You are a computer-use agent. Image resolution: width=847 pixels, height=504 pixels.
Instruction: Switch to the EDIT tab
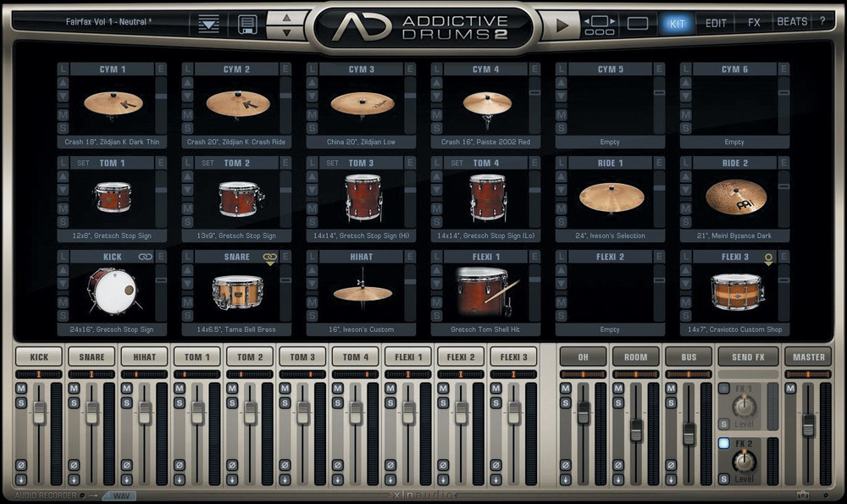click(x=716, y=23)
